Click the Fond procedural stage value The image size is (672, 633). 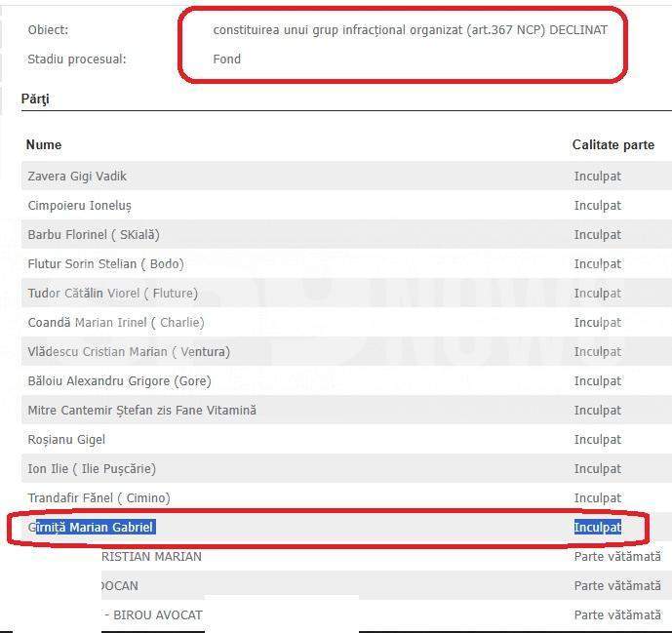tap(226, 59)
